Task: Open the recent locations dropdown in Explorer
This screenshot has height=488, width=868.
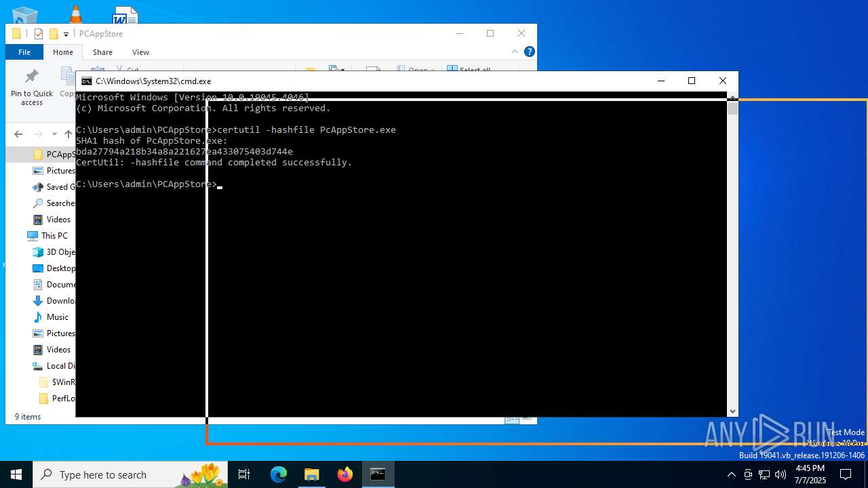Action: pos(54,134)
